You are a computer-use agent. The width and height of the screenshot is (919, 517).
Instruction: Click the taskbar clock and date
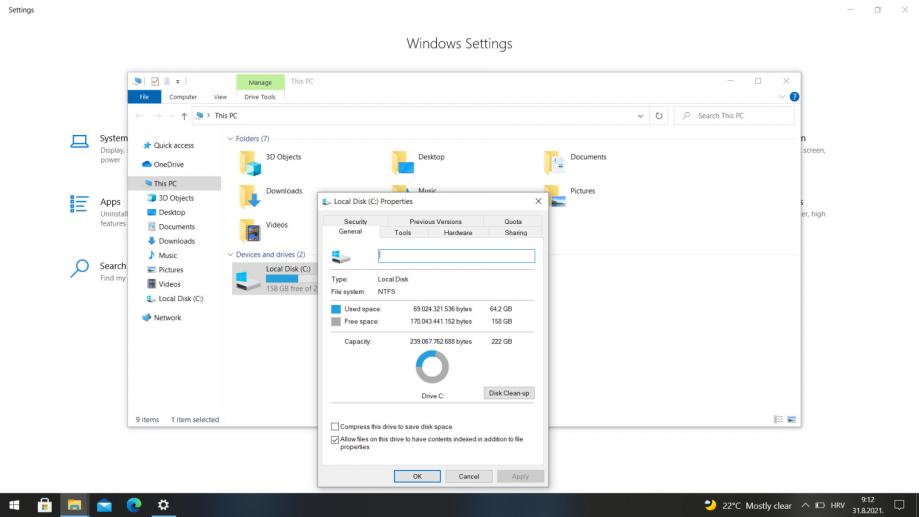[x=868, y=505]
